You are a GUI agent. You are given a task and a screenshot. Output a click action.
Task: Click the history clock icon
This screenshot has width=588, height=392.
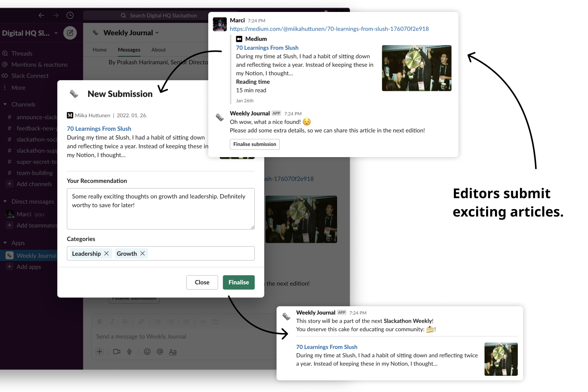click(70, 15)
